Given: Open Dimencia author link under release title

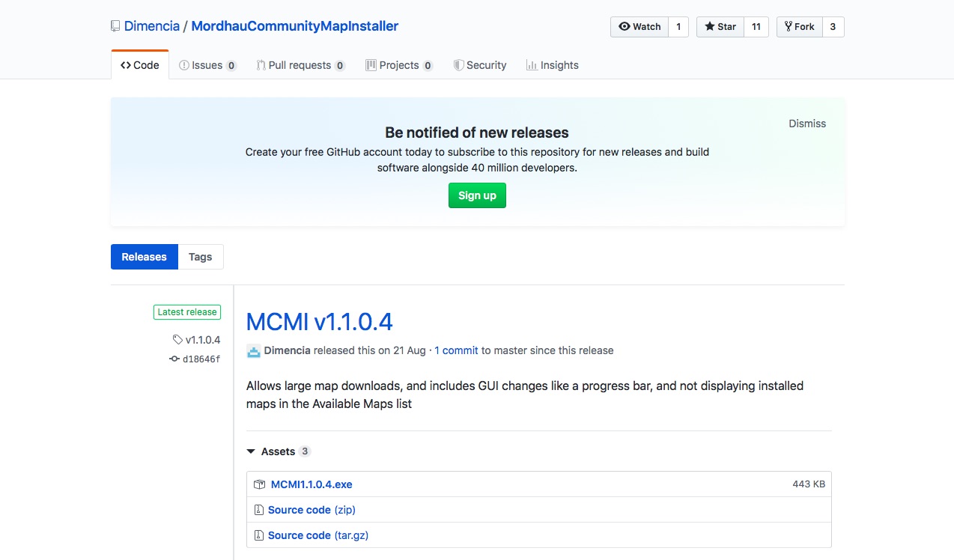Looking at the screenshot, I should point(288,350).
